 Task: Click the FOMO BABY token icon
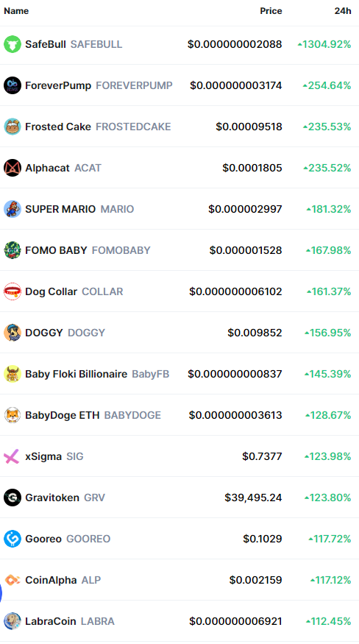tap(13, 250)
